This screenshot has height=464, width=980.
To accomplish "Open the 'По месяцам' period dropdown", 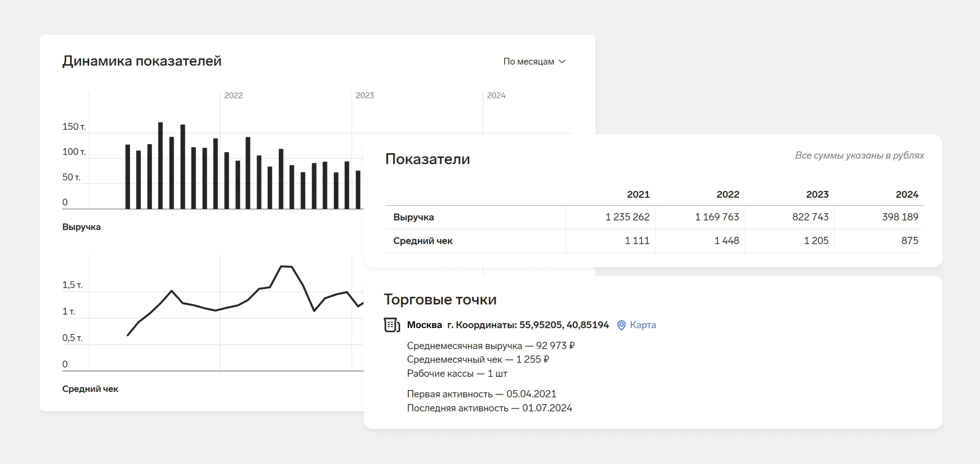I will (535, 61).
